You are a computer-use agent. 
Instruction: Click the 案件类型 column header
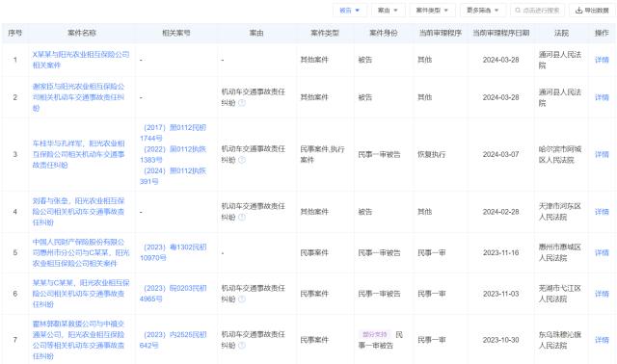pyautogui.click(x=325, y=33)
